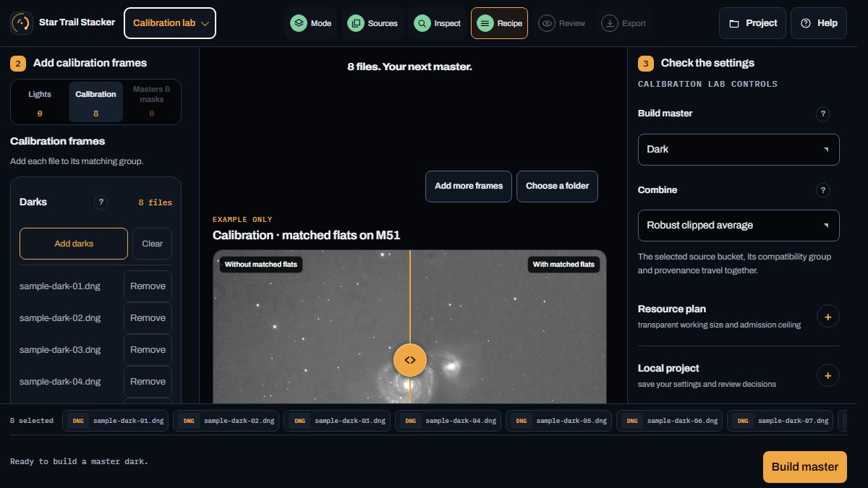868x488 pixels.
Task: Show help for Combine setting
Action: [822, 190]
